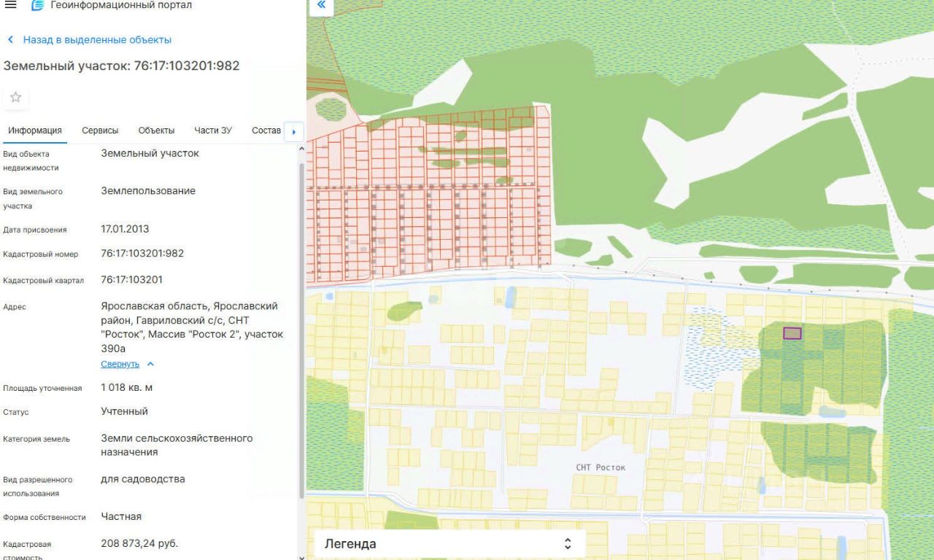This screenshot has height=560, width=934.
Task: Open the Объекты tab
Action: (156, 131)
